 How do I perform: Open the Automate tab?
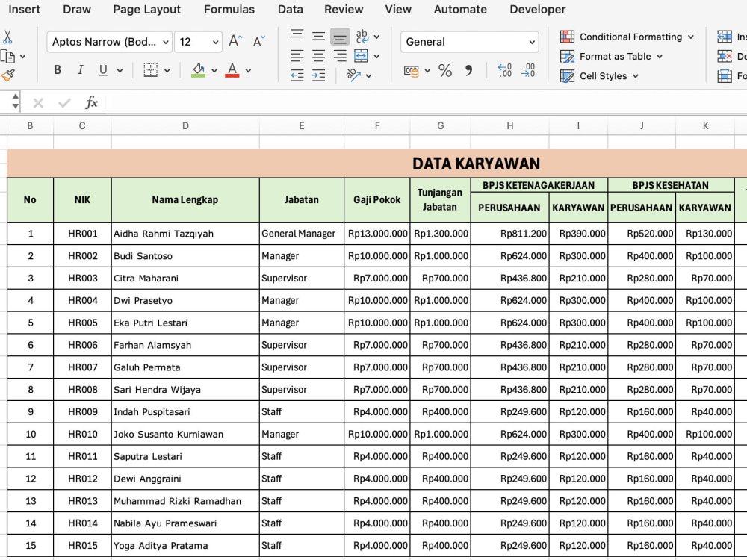tap(460, 10)
